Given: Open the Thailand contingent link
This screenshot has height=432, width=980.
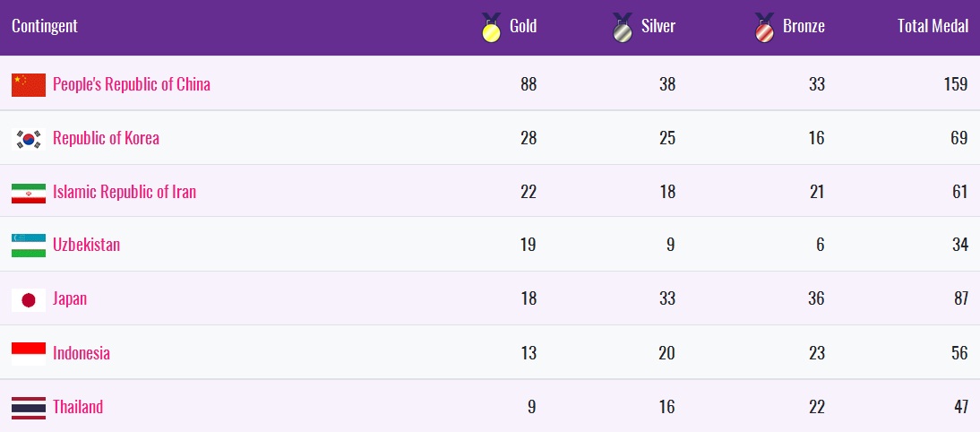Looking at the screenshot, I should tap(78, 407).
